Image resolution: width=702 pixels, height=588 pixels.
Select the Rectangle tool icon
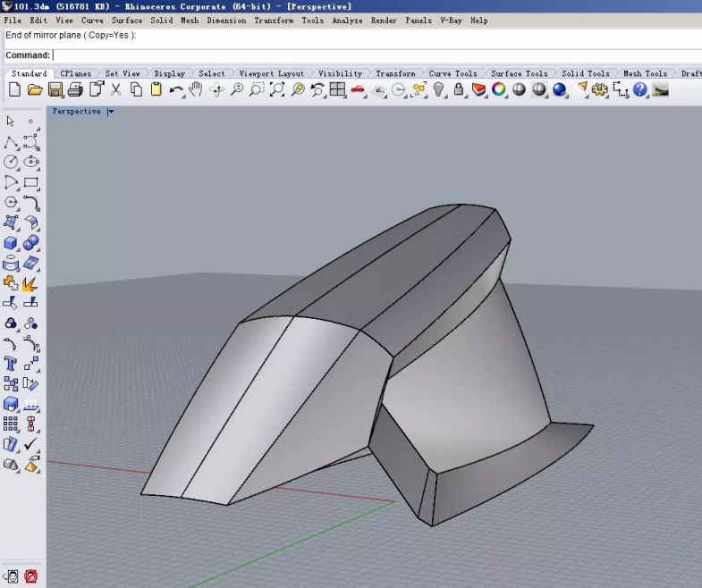[31, 182]
